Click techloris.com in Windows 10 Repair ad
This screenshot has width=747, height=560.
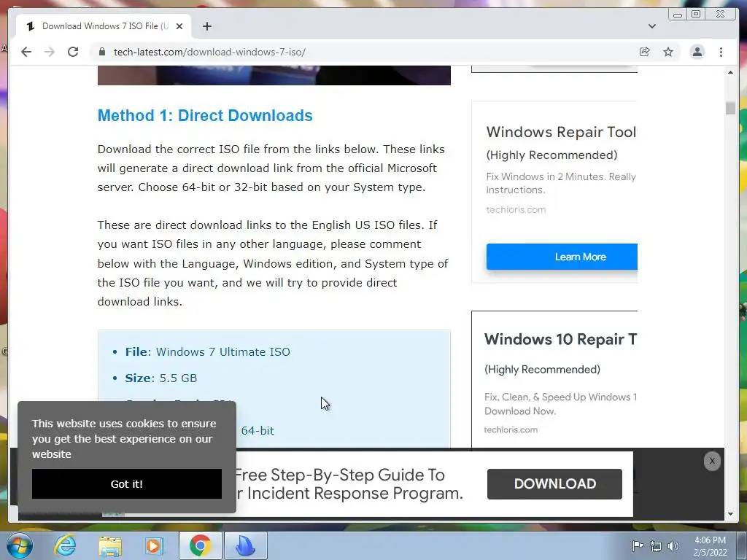tap(511, 429)
